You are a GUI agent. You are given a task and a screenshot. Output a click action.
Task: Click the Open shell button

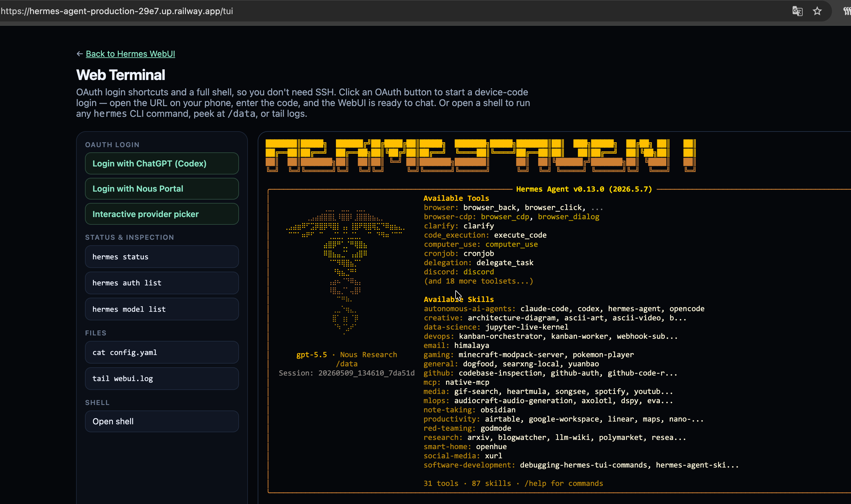pos(162,422)
